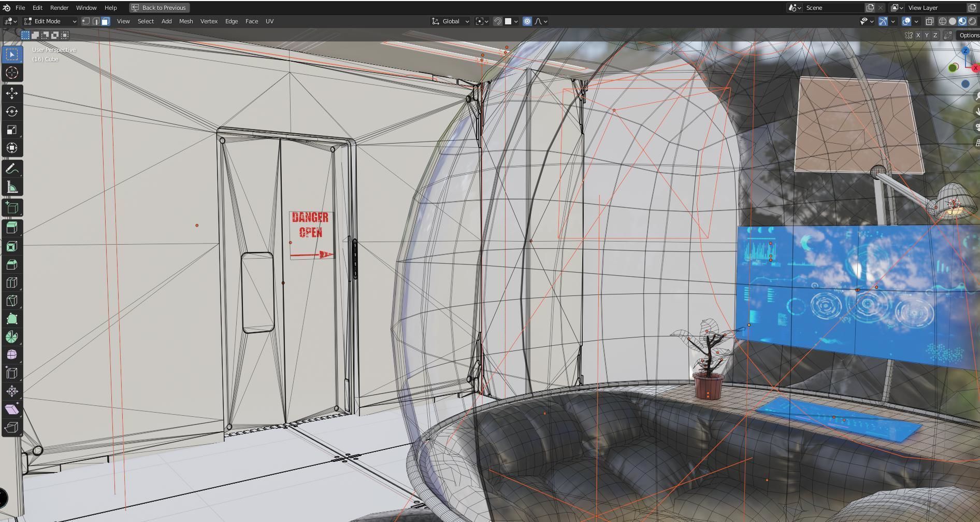The image size is (980, 522).
Task: Open object visibility and selectability dropdown
Action: 867,21
